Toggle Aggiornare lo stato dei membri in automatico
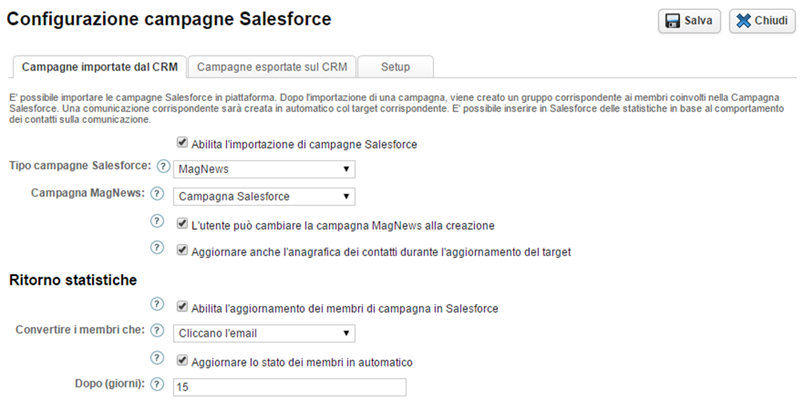This screenshot has height=407, width=800. pyautogui.click(x=182, y=361)
